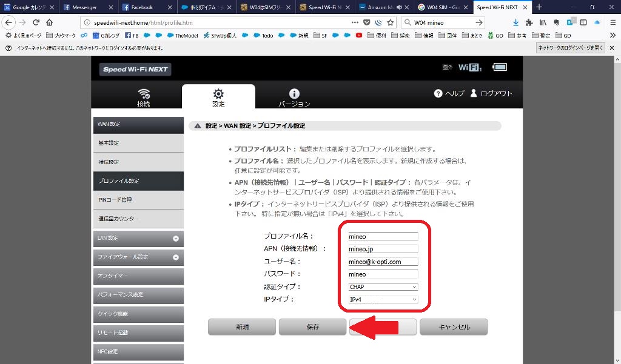This screenshot has width=621, height=364.
Task: Focus the ユーザー名 input field
Action: (x=383, y=262)
